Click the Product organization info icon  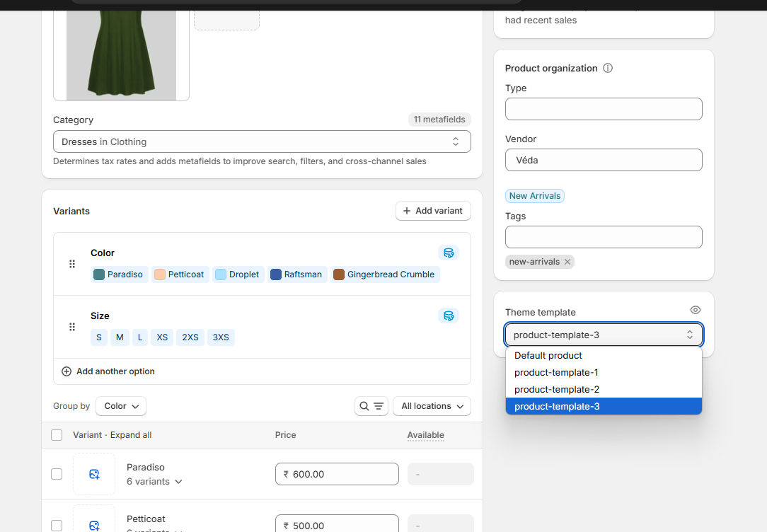[x=608, y=68]
